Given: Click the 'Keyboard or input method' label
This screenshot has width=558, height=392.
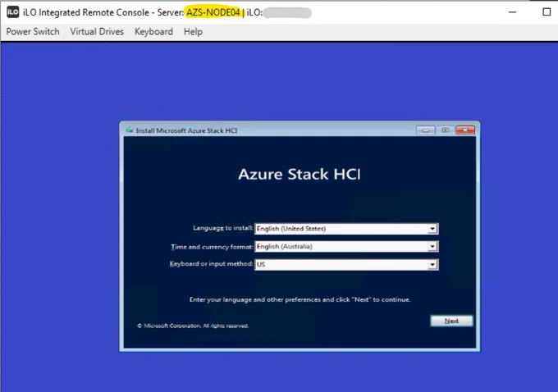Looking at the screenshot, I should click(x=211, y=264).
